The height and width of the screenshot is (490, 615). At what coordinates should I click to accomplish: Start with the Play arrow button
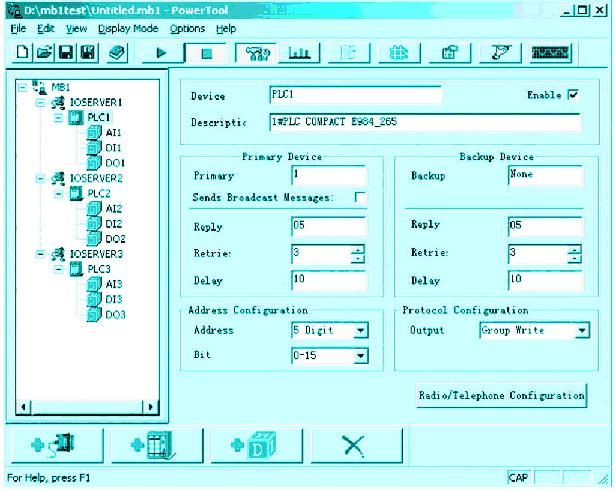pyautogui.click(x=162, y=53)
